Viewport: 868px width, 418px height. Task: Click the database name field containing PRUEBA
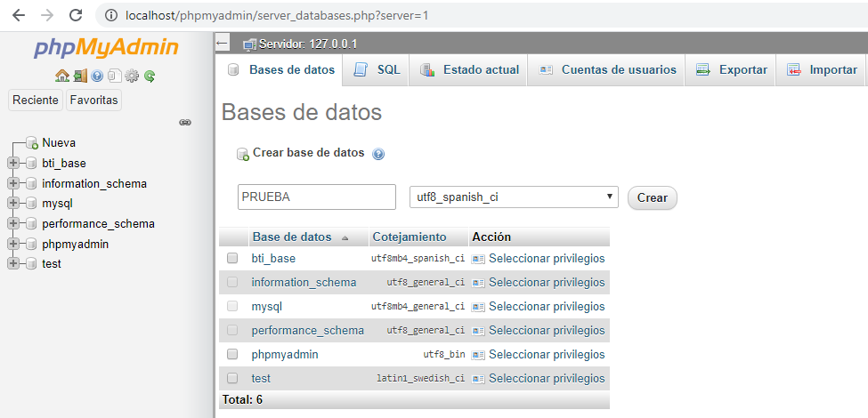pos(317,197)
